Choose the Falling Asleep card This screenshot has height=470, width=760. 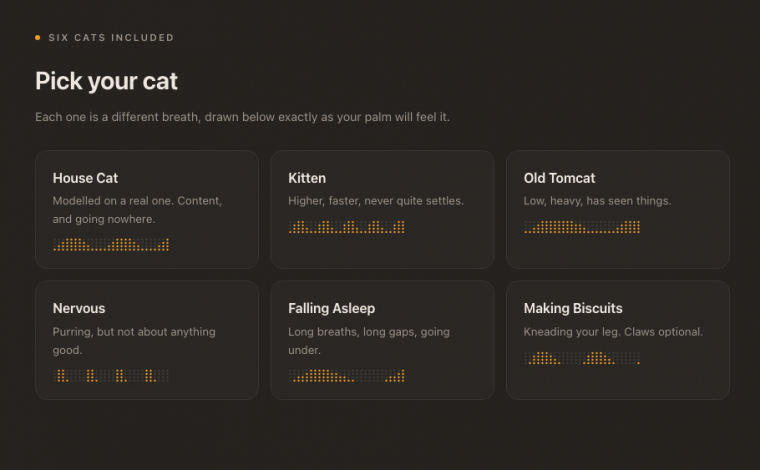click(382, 340)
